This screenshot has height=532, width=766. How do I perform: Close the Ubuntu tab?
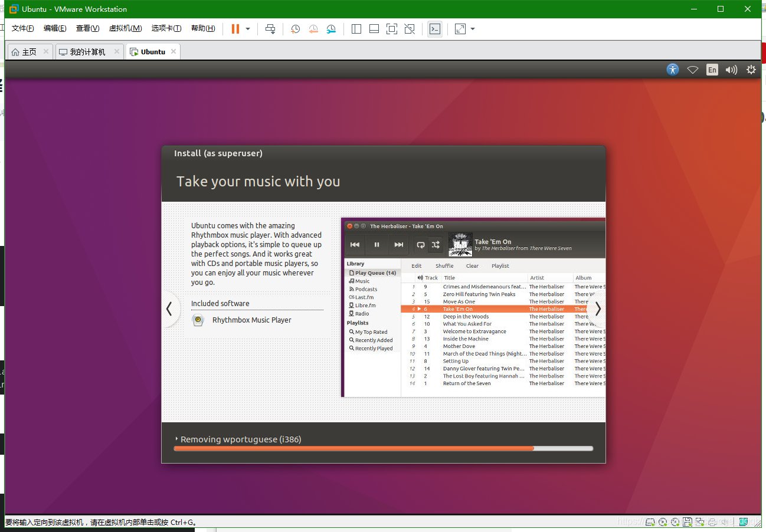click(x=173, y=51)
